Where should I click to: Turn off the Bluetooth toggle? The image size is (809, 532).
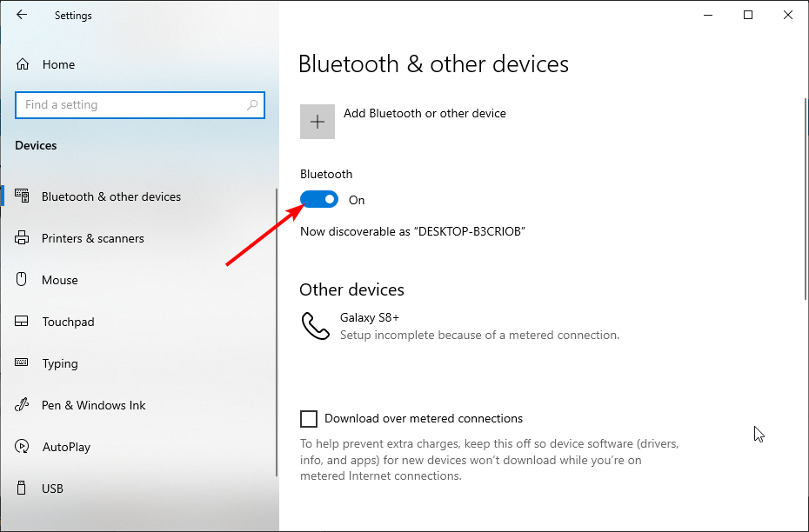click(319, 199)
